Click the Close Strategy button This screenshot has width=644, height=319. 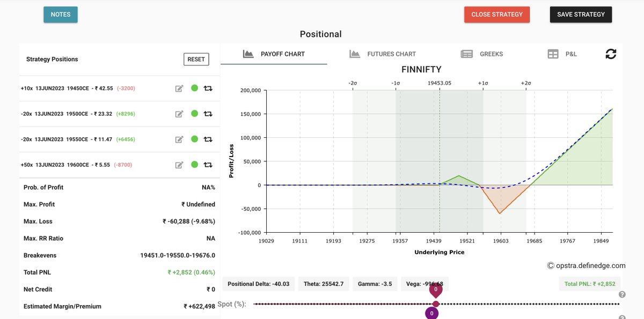click(497, 14)
